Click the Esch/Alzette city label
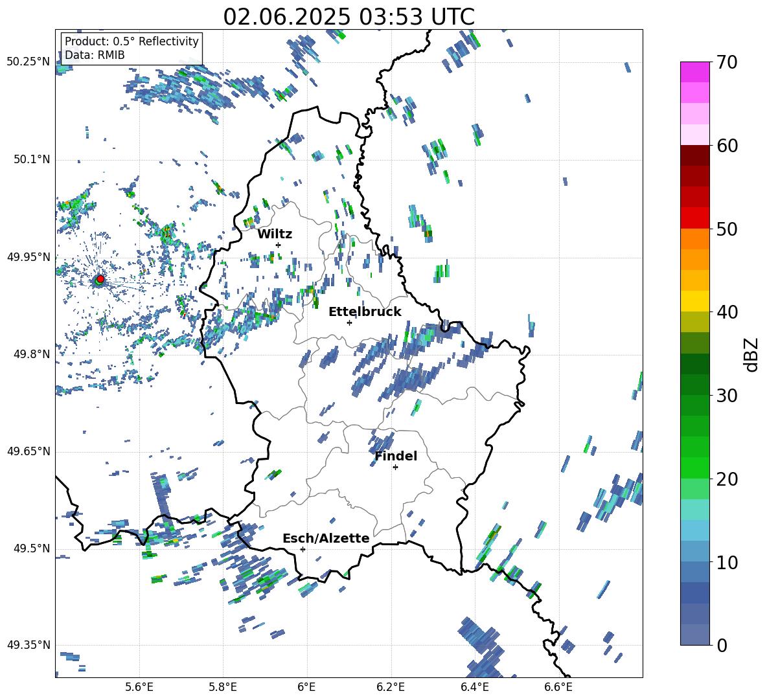The height and width of the screenshot is (700, 767). 326,539
